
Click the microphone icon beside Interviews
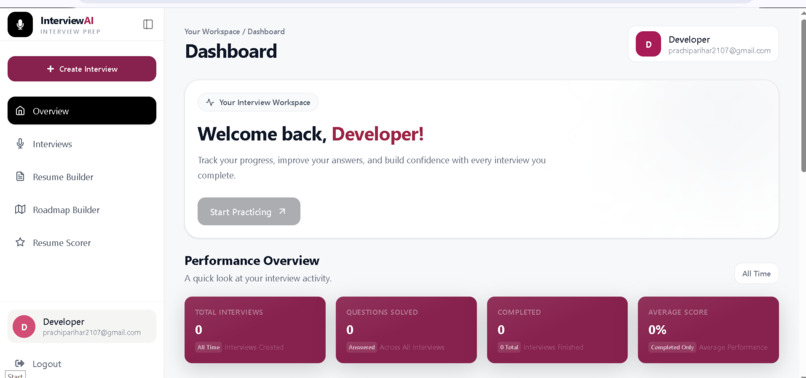click(x=20, y=143)
